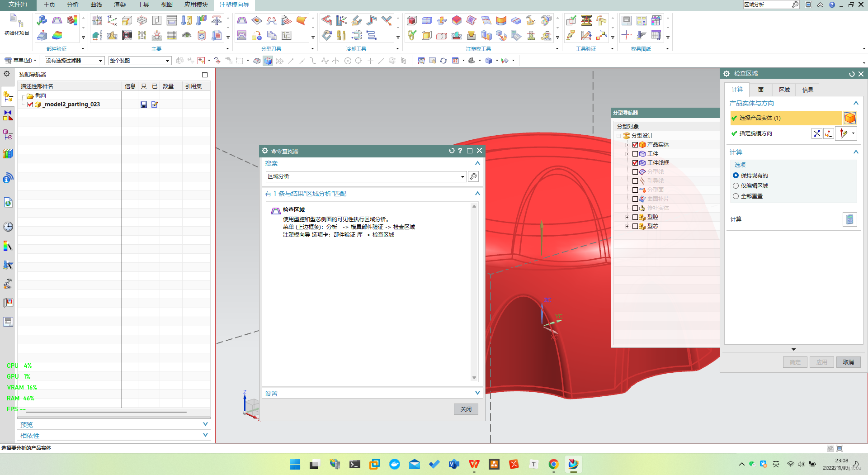
Task: Switch to the 信息 tab in 检查区域
Action: (x=808, y=90)
